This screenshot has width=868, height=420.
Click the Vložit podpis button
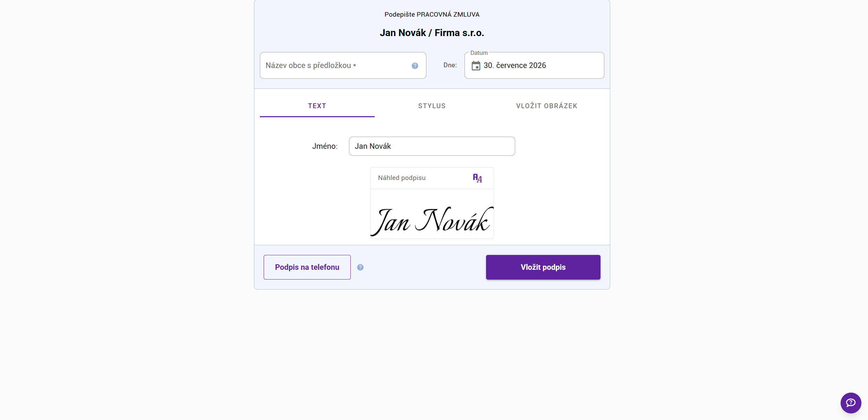(x=543, y=267)
